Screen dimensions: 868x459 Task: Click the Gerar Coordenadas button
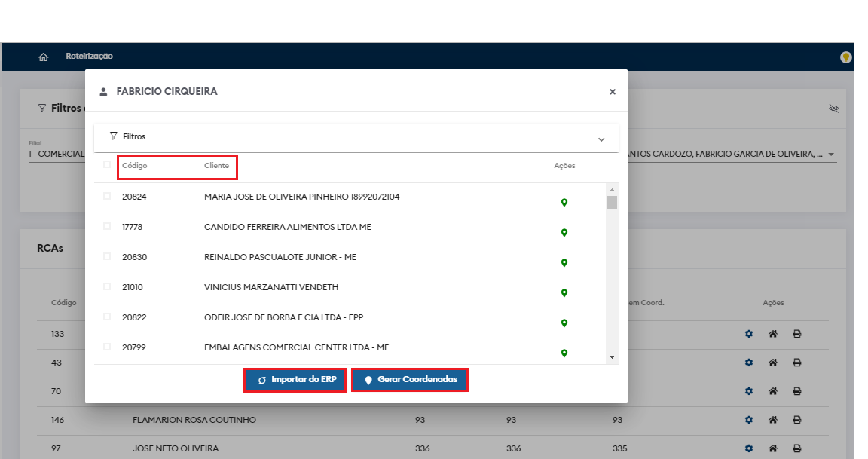point(410,380)
